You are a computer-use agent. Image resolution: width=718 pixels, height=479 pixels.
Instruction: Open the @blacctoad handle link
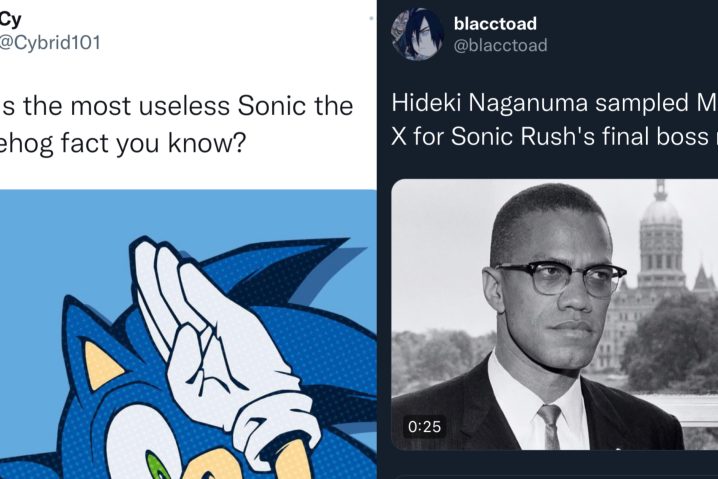tap(500, 45)
